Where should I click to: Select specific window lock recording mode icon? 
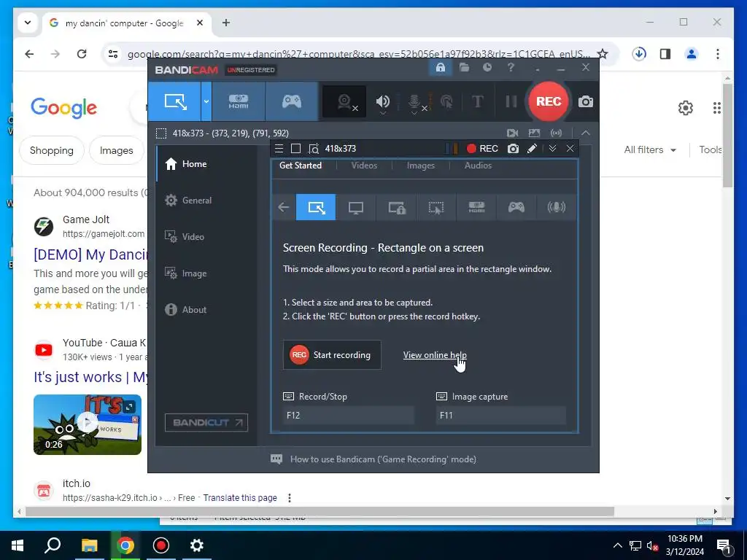(x=396, y=207)
